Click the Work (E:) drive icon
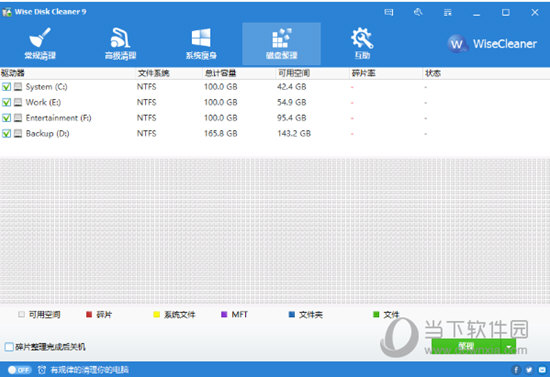This screenshot has height=377, width=550. click(x=18, y=102)
